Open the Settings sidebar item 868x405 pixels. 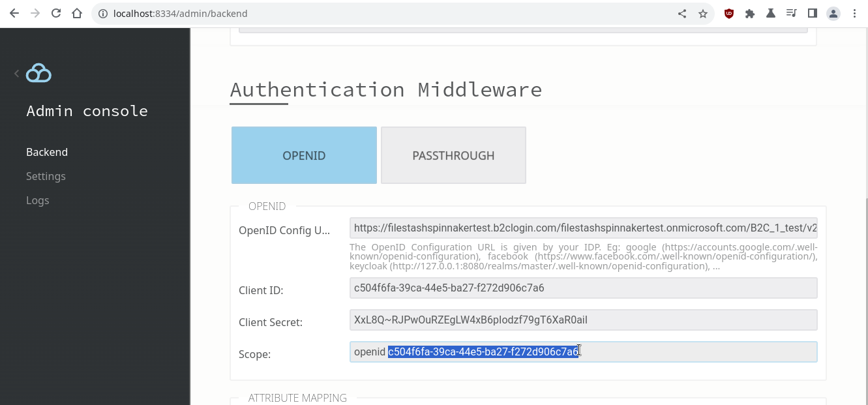coord(46,176)
